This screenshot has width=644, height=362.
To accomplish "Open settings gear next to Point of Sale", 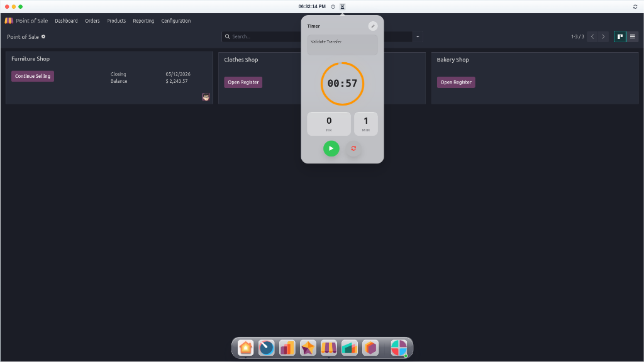I will click(43, 36).
